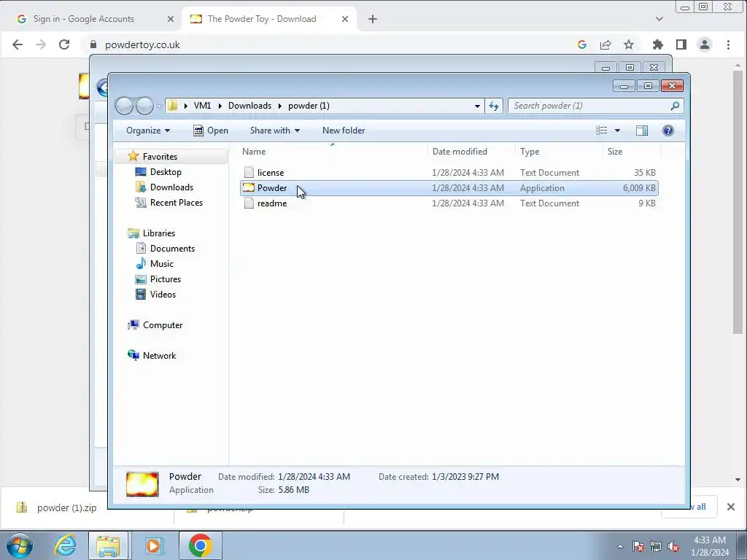This screenshot has width=747, height=560.
Task: Click the Explorer search magnifier icon
Action: 675,106
